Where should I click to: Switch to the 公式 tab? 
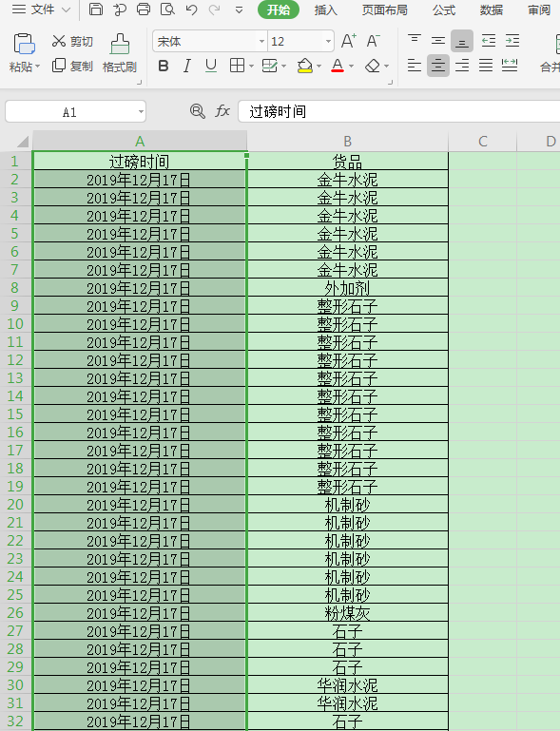coord(443,10)
